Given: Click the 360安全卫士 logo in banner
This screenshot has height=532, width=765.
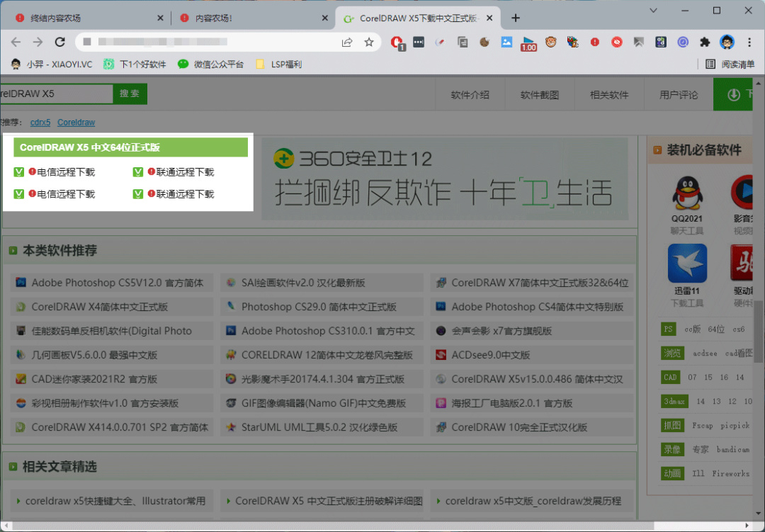Looking at the screenshot, I should pos(283,159).
